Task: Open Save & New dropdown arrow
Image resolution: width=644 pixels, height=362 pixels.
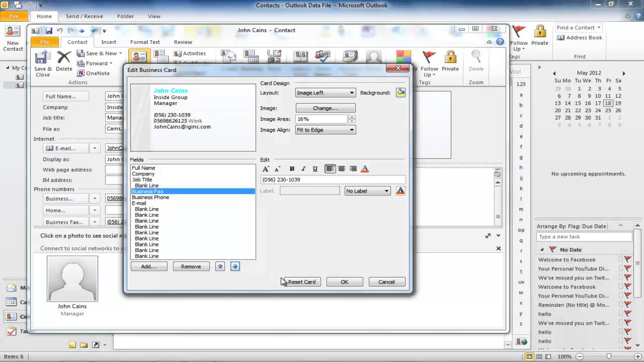Action: coord(121,53)
